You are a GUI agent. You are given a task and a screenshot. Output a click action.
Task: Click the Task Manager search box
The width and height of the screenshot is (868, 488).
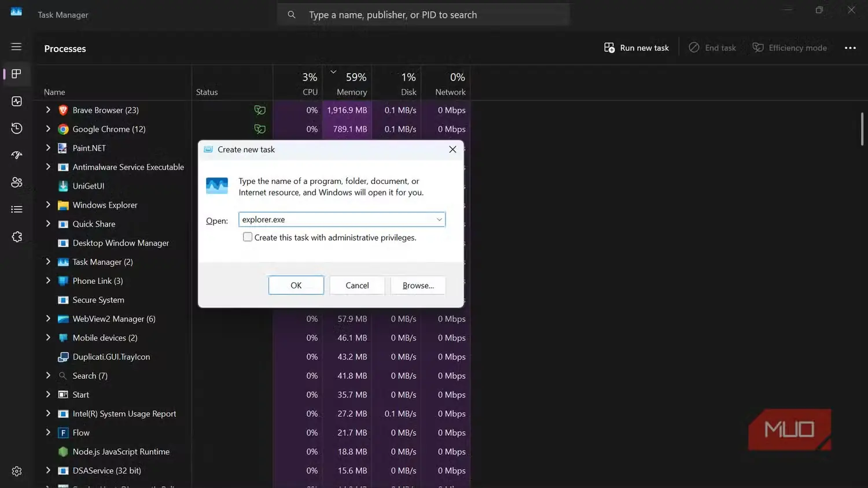tap(424, 14)
